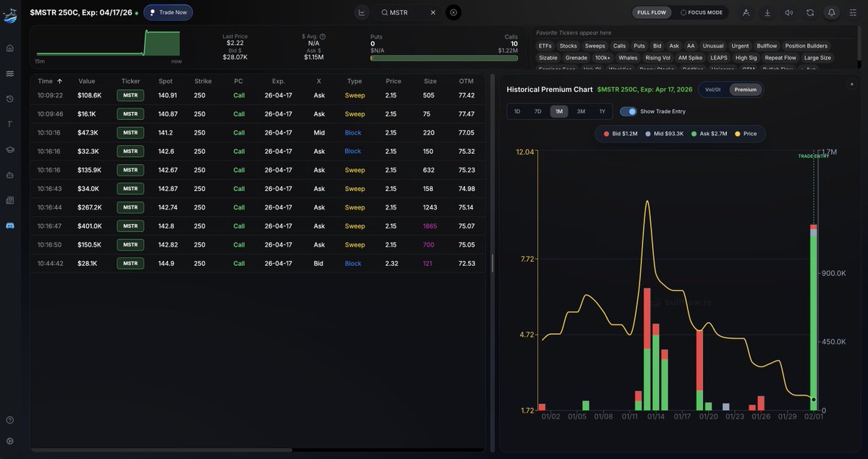Open the settings gear in sidebar
Viewport: 868px width, 459px height.
pyautogui.click(x=10, y=441)
